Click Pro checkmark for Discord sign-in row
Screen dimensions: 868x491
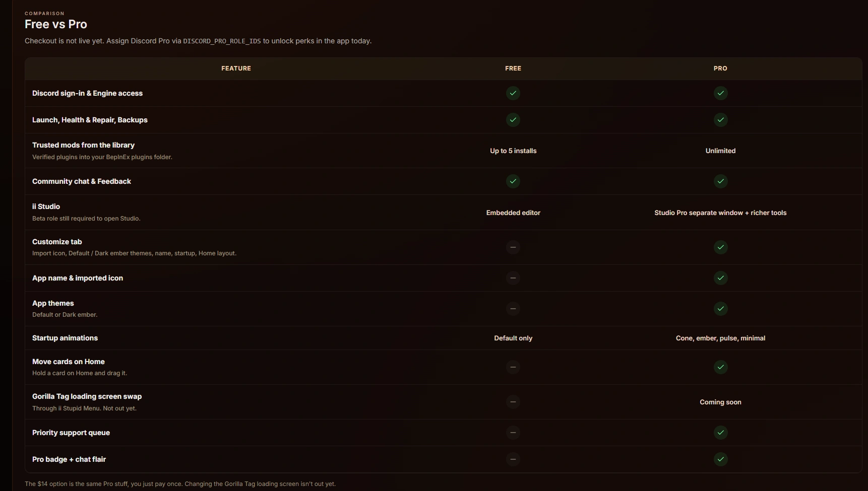pyautogui.click(x=720, y=93)
